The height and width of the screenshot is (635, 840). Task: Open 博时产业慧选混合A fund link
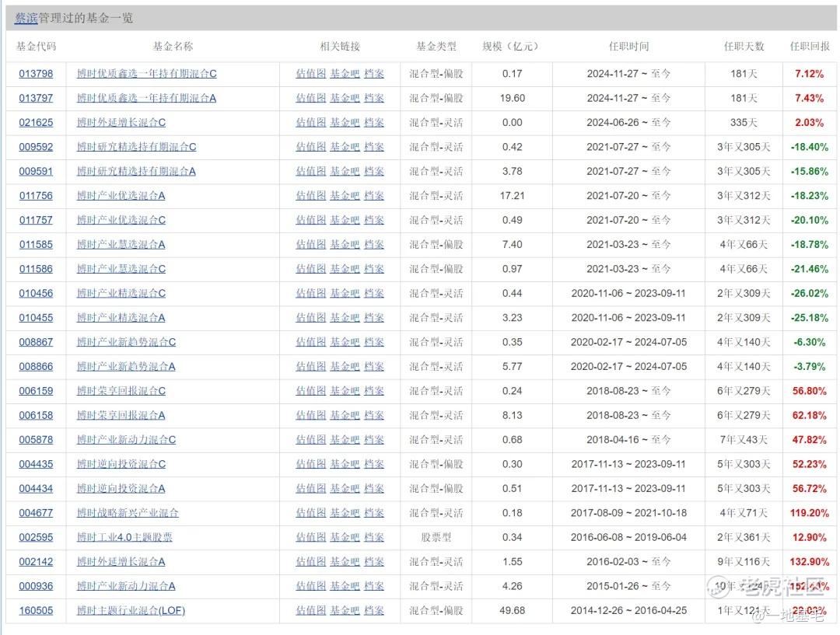[x=121, y=245]
